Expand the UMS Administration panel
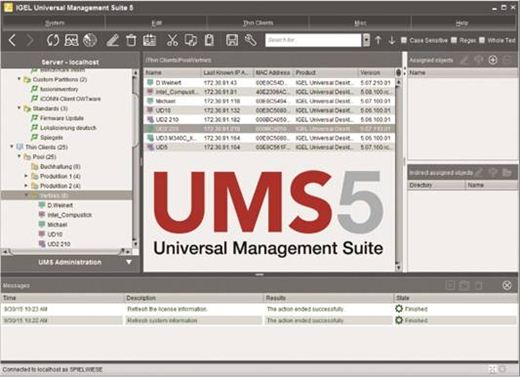 click(x=129, y=262)
